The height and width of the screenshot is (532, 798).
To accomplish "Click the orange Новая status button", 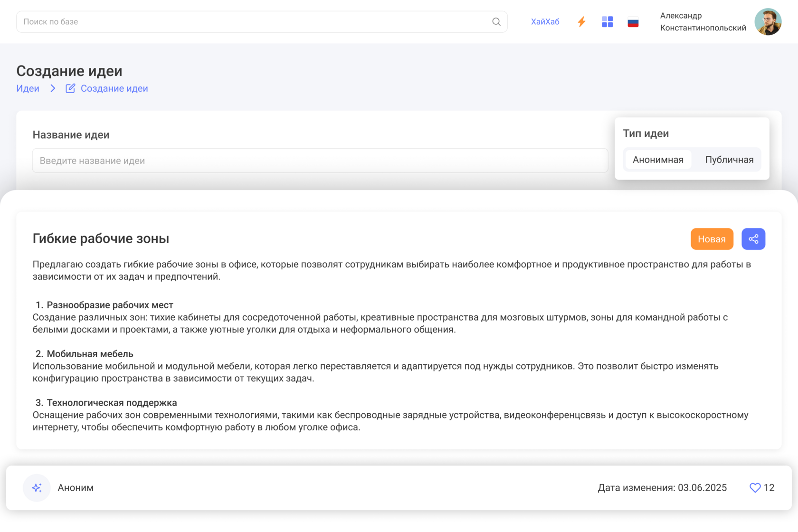I will (x=712, y=239).
